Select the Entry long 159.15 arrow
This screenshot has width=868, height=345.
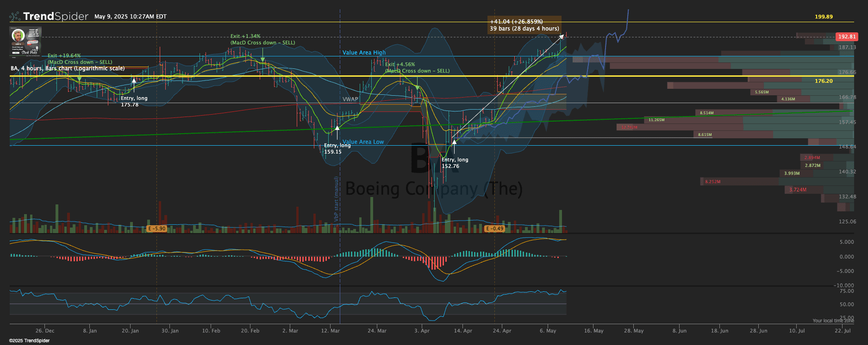pos(337,128)
